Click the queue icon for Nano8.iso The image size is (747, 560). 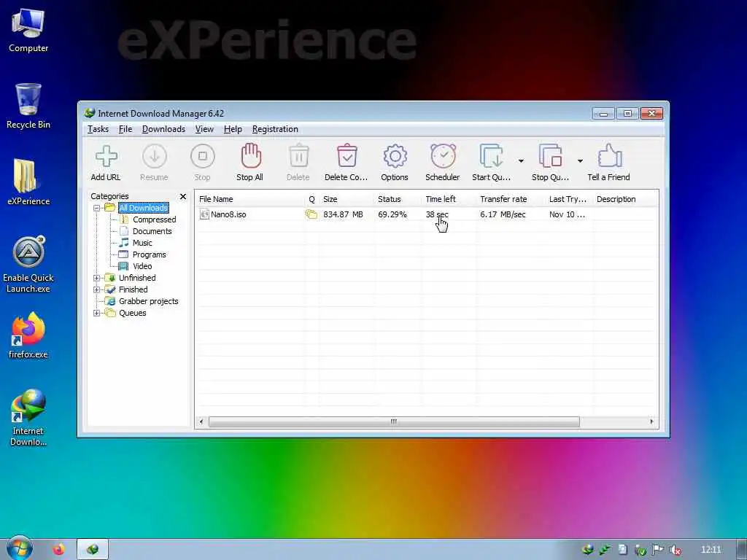point(311,214)
